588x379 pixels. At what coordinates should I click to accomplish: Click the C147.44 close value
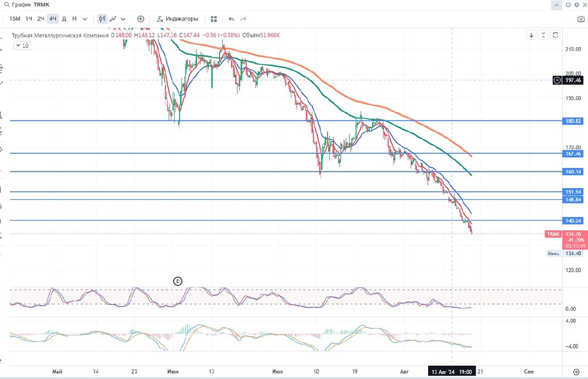(x=189, y=35)
